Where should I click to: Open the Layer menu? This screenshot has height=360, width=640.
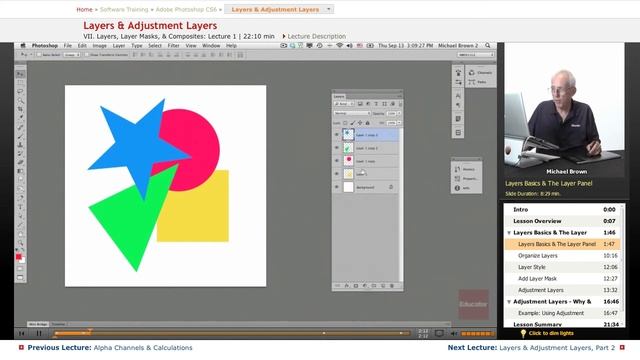(x=119, y=46)
